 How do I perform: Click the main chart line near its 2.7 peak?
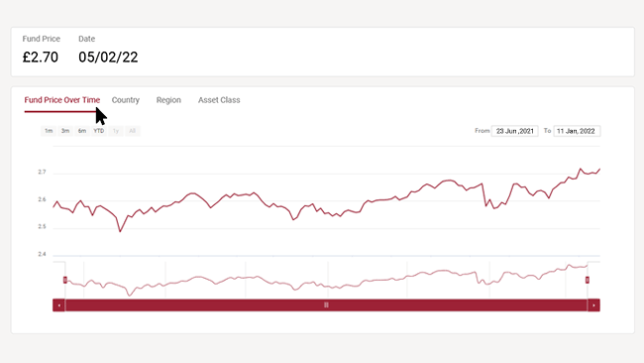tap(581, 169)
